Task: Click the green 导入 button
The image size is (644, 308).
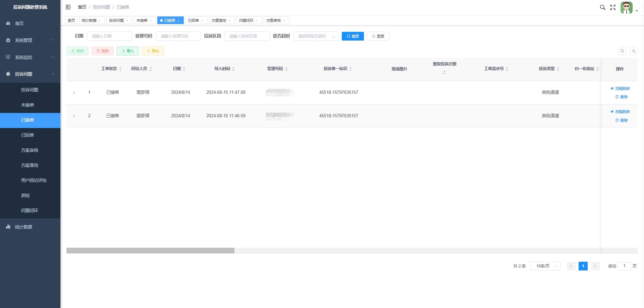Action: click(128, 51)
